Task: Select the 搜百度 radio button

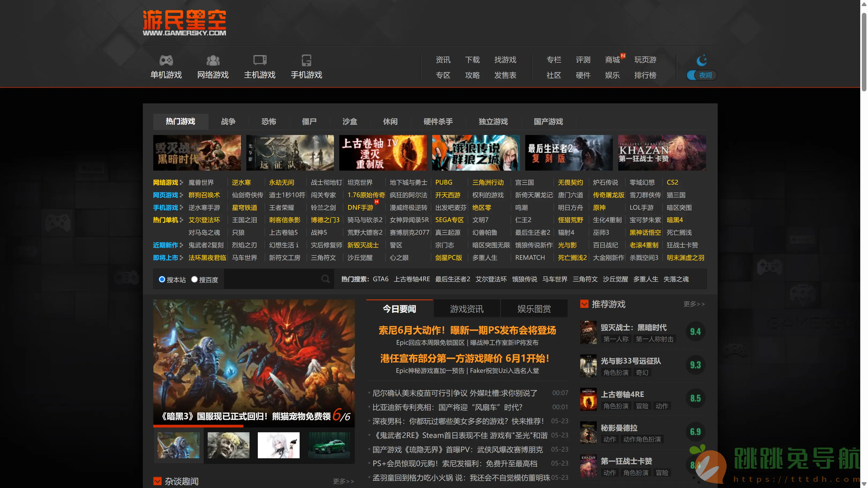Action: click(x=194, y=279)
